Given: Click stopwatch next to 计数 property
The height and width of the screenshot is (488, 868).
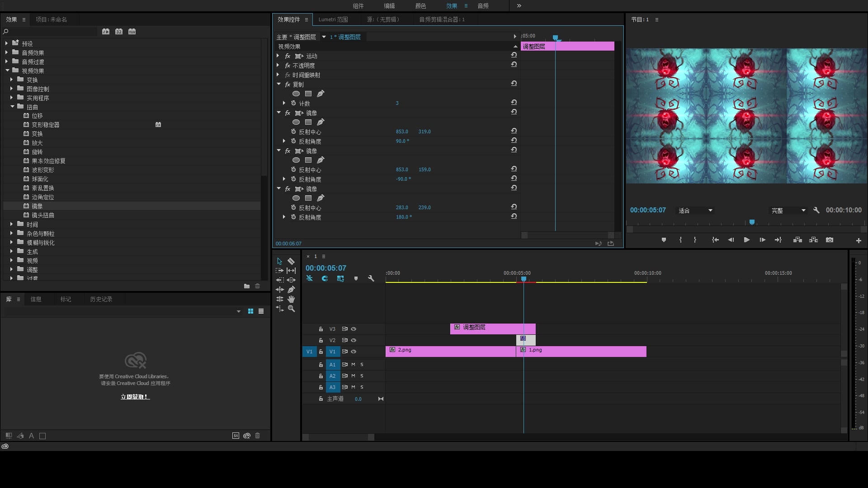Looking at the screenshot, I should point(293,103).
